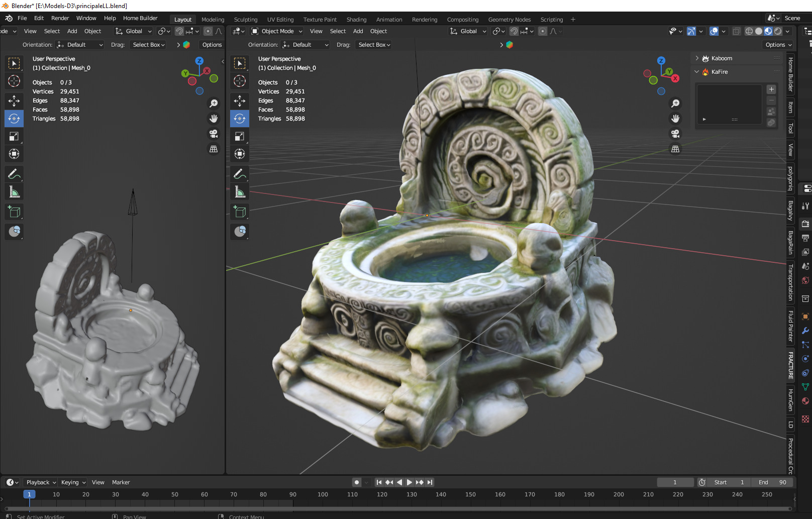Click the Marker menu in timeline
The image size is (812, 519).
[x=121, y=482]
